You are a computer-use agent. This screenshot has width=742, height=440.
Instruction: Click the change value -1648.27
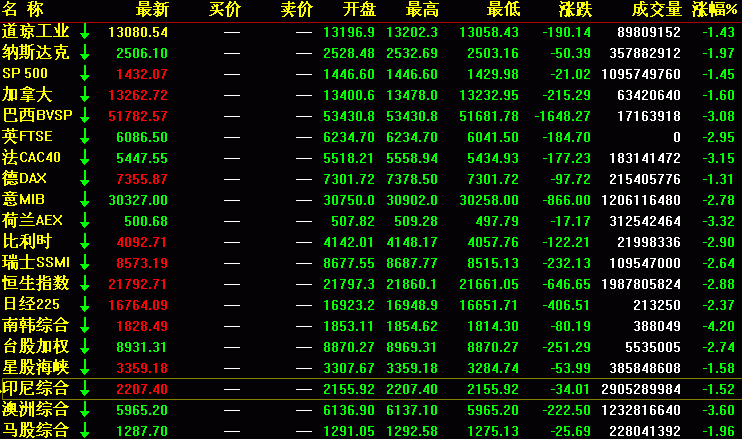coord(563,116)
